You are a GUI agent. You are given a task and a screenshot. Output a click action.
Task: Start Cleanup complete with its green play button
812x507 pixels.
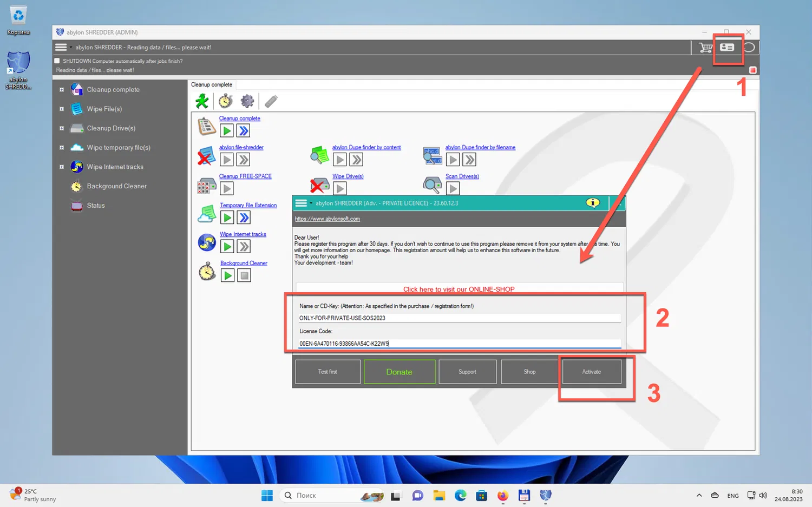(227, 131)
